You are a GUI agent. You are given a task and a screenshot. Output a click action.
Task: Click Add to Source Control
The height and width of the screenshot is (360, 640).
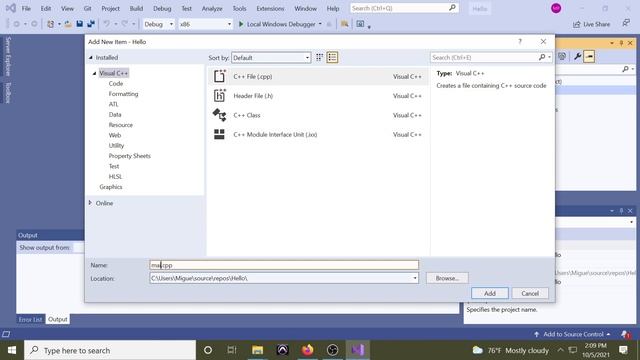coord(572,334)
